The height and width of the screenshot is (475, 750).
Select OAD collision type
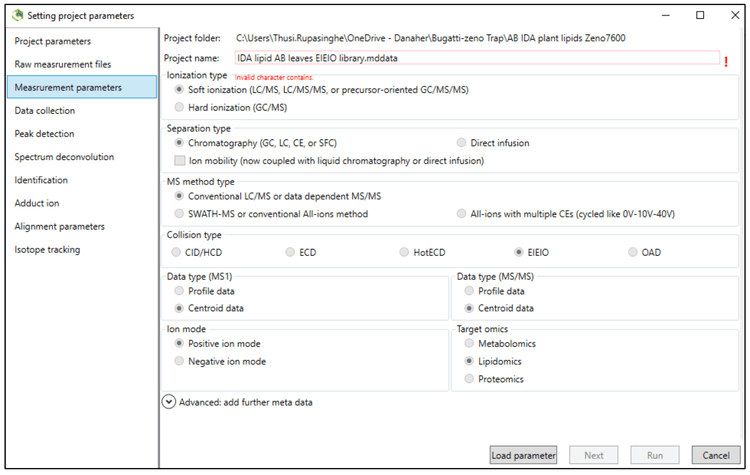point(632,252)
